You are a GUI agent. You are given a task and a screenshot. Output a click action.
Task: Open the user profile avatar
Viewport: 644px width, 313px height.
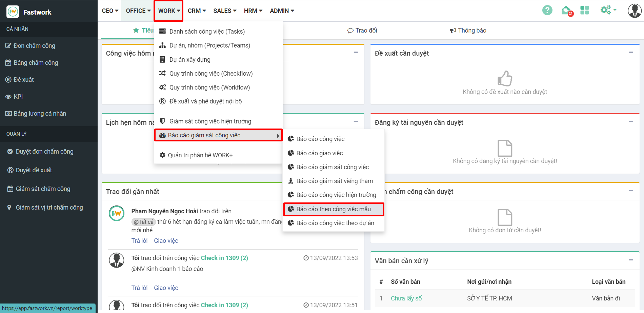pyautogui.click(x=634, y=11)
